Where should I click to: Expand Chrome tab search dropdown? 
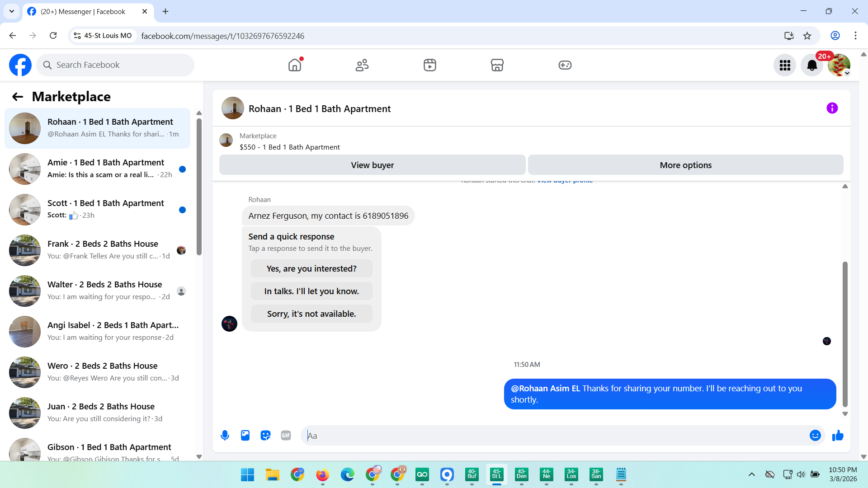point(12,11)
